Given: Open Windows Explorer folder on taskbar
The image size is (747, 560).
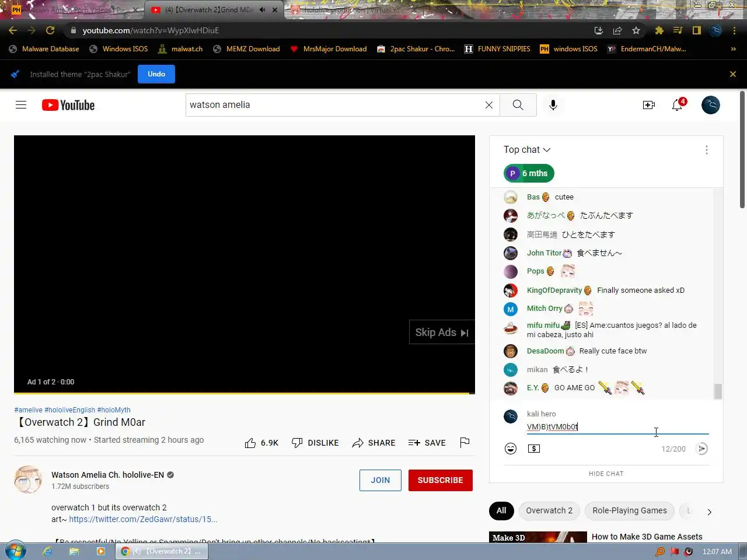Looking at the screenshot, I should pos(74,551).
